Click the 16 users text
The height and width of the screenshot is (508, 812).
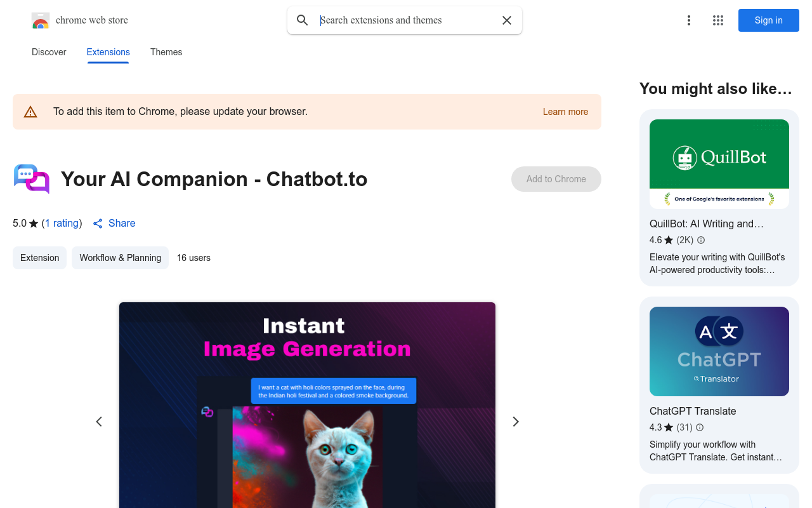click(193, 258)
